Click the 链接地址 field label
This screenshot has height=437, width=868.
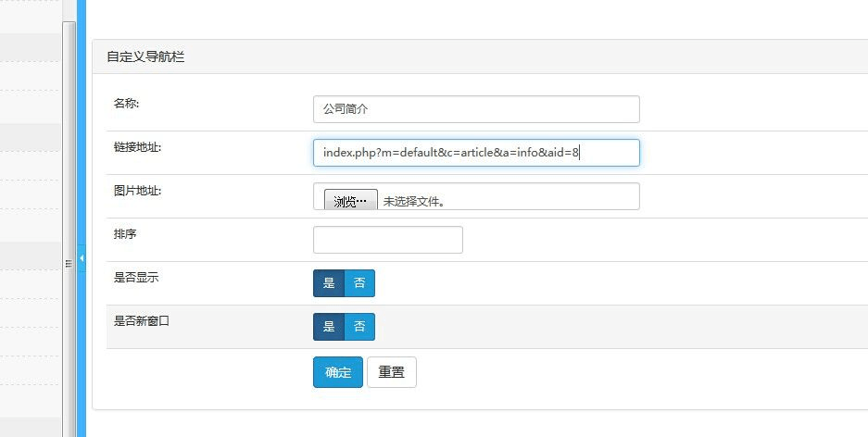click(x=138, y=146)
